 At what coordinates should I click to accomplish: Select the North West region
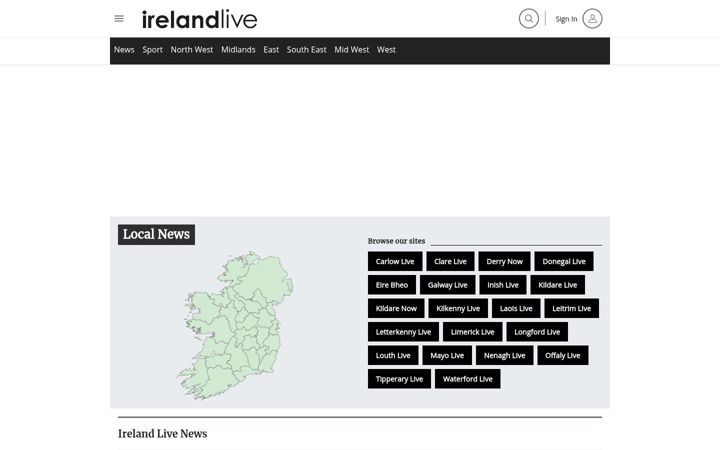pos(192,50)
